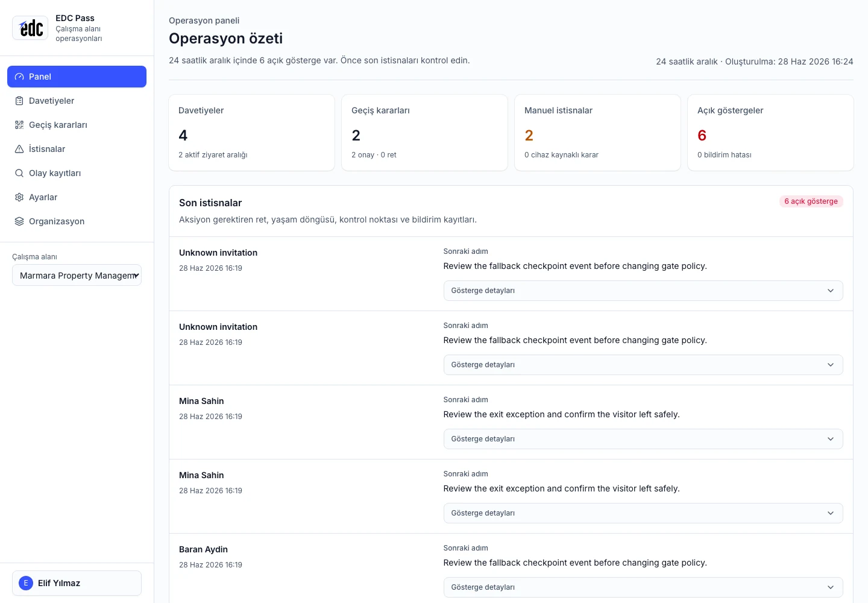Select the Manuel istisnalar summary card
This screenshot has height=603, width=868.
[x=597, y=133]
